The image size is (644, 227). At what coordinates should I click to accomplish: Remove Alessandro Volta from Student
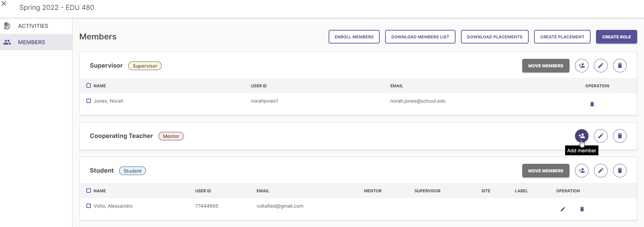(582, 209)
